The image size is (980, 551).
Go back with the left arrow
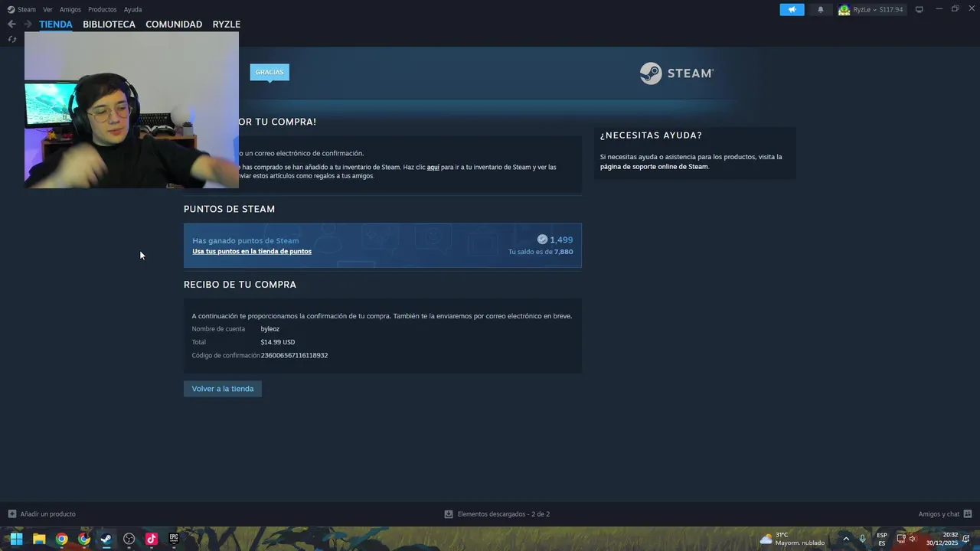(x=11, y=24)
